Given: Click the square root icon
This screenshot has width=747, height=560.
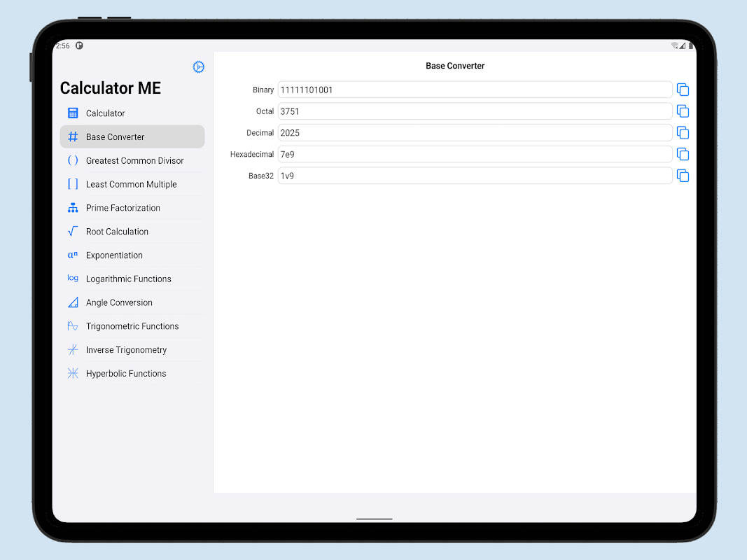Looking at the screenshot, I should [73, 232].
